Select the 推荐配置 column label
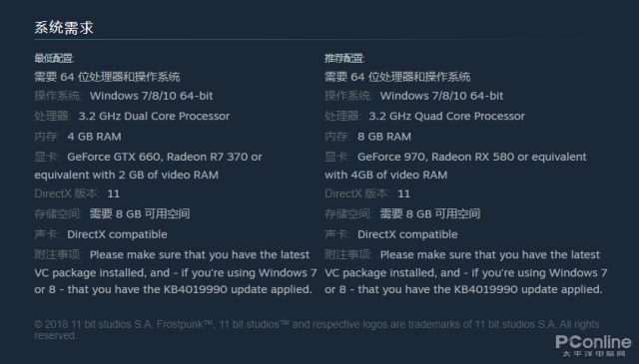This screenshot has height=364, width=639. pos(344,58)
